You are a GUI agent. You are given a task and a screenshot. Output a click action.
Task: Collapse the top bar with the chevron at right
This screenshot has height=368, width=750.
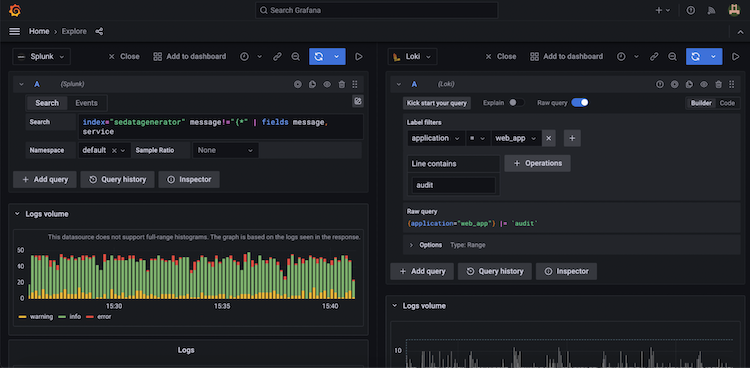point(739,32)
